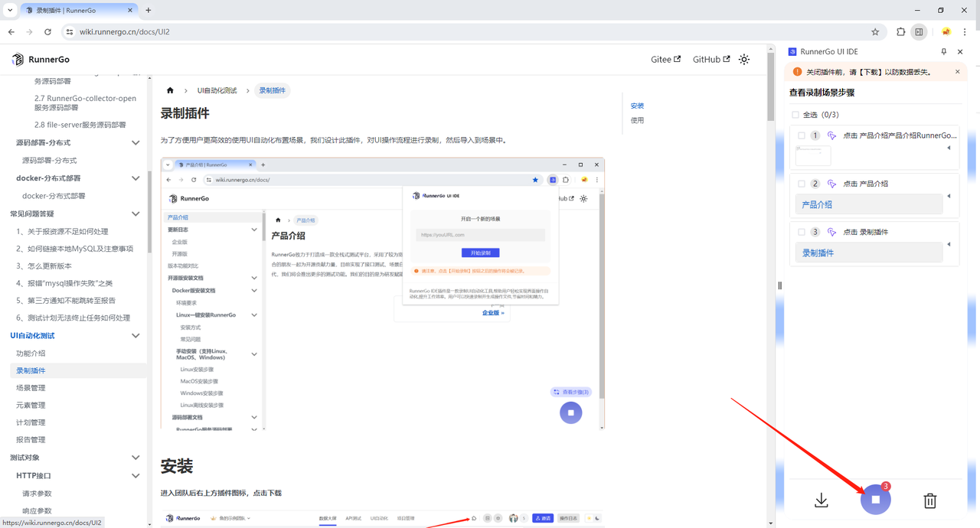Bookmark this page with star icon
Screen dimensions: 980x528
point(875,32)
